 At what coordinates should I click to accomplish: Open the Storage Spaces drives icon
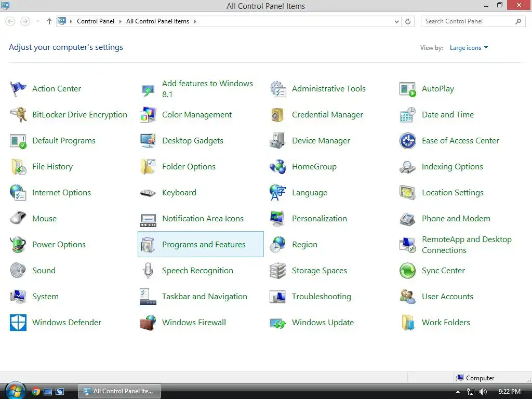278,270
